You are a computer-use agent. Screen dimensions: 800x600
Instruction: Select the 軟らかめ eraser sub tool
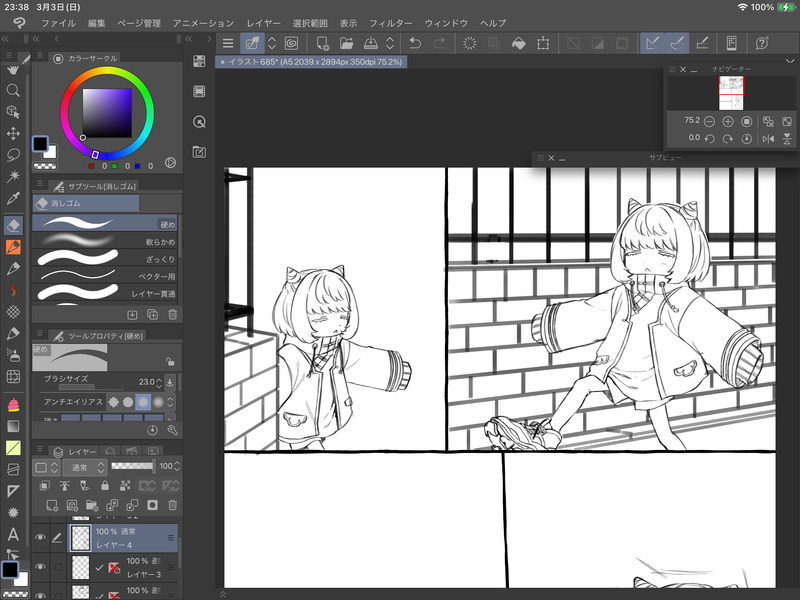(x=105, y=241)
